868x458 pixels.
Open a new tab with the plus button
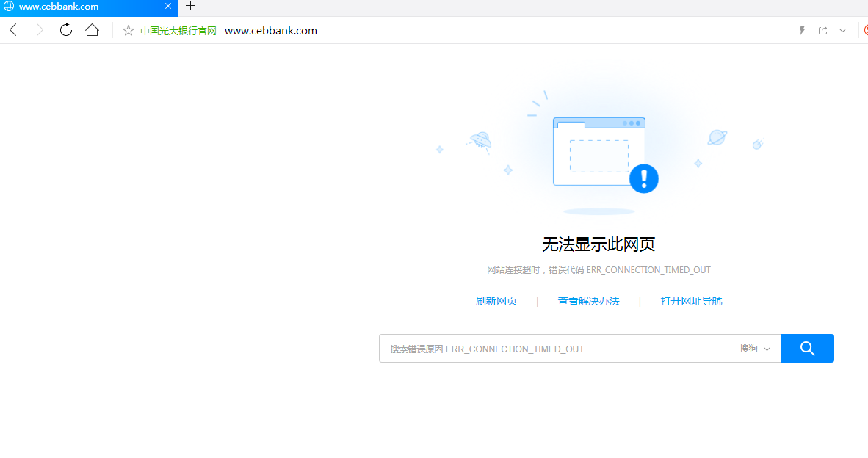click(x=190, y=7)
